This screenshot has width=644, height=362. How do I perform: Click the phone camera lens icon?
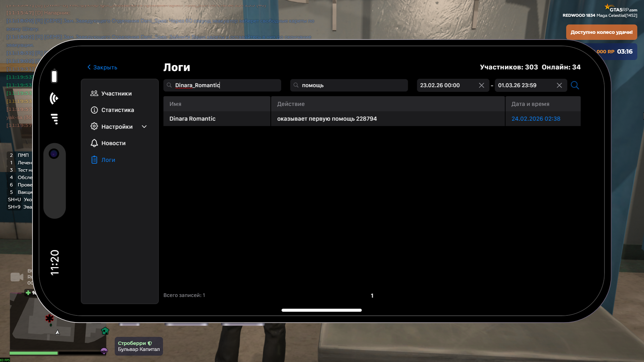click(x=54, y=154)
